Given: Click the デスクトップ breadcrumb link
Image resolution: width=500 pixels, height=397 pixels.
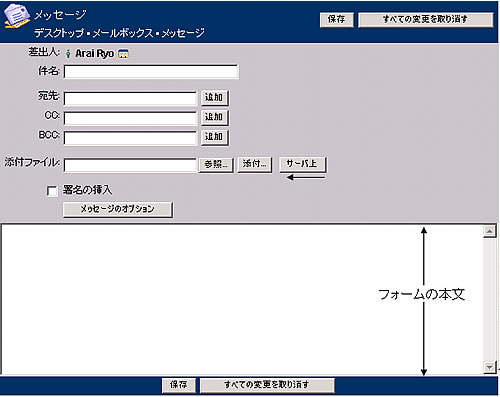Looking at the screenshot, I should (59, 33).
